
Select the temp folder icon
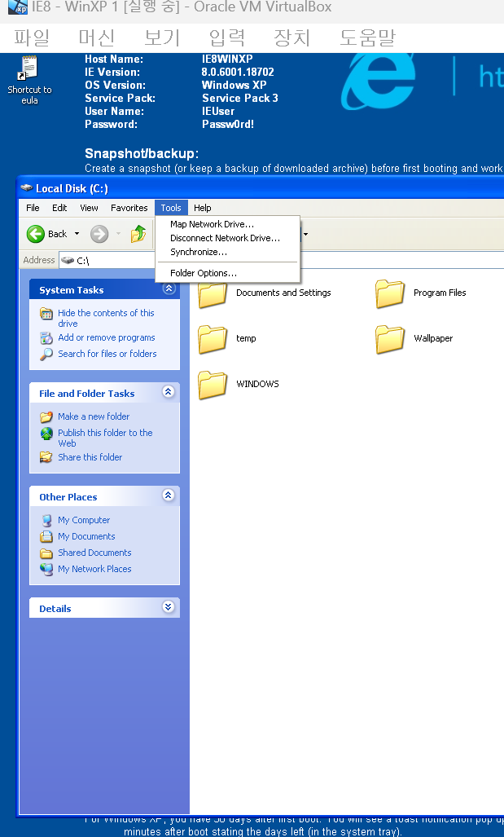213,339
